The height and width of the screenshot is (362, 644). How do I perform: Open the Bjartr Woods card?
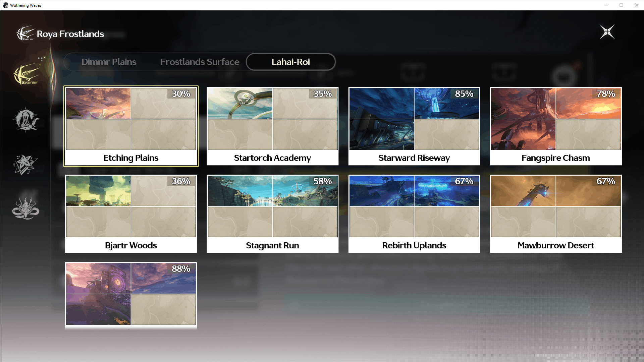tap(131, 214)
